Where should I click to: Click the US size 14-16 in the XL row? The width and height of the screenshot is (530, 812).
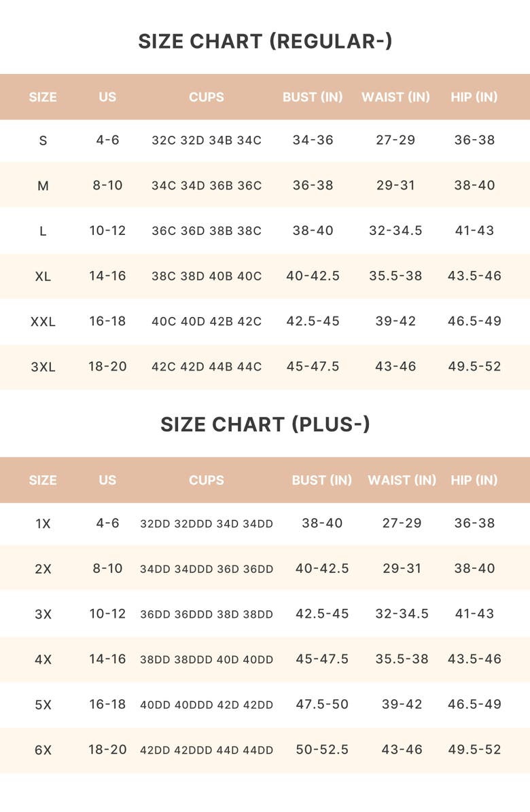pyautogui.click(x=107, y=276)
